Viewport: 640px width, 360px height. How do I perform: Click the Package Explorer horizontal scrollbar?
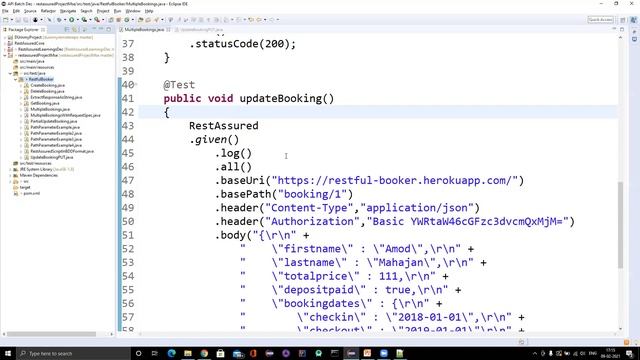51,334
